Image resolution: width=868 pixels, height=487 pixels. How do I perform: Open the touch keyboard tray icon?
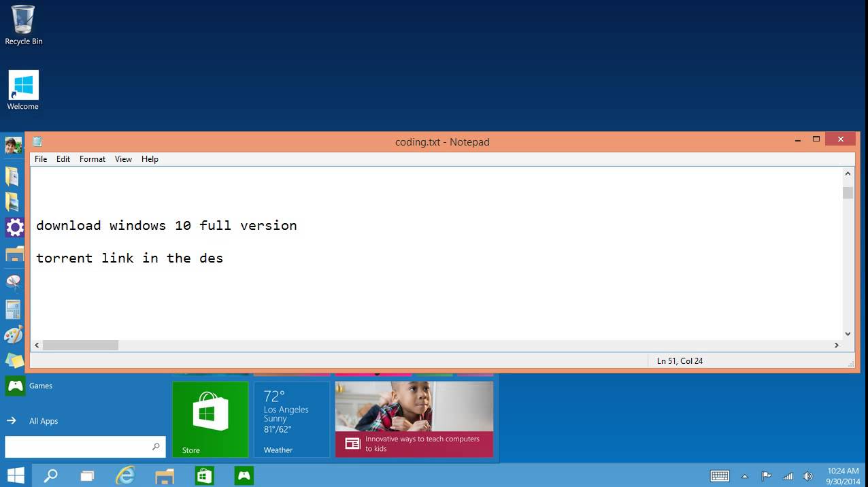[x=720, y=476]
